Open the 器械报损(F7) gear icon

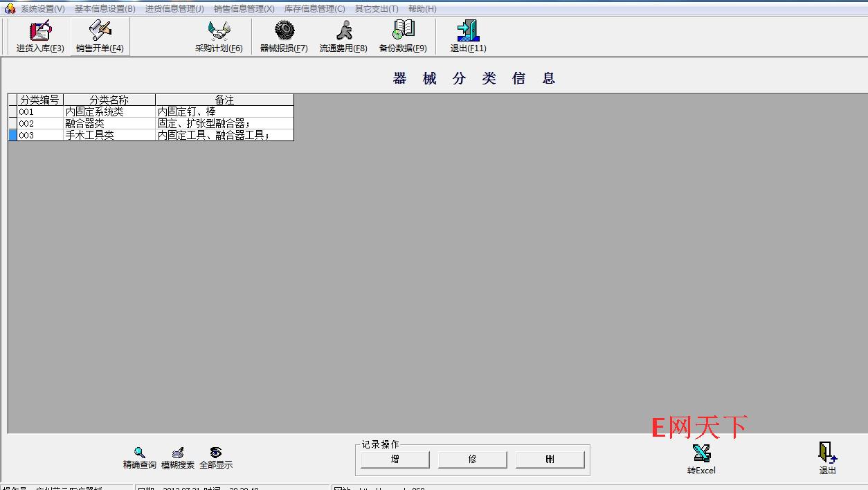pos(284,37)
